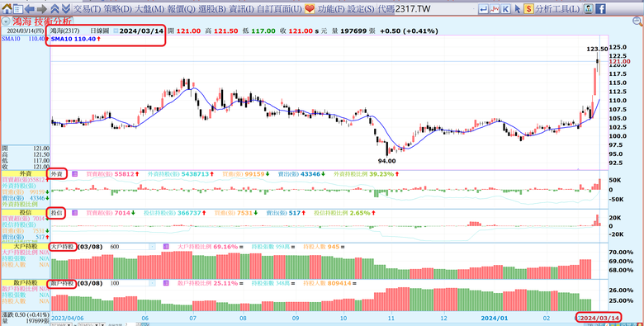Click the yellow 散戶持股 side panel header
The image size is (644, 326).
[25, 283]
